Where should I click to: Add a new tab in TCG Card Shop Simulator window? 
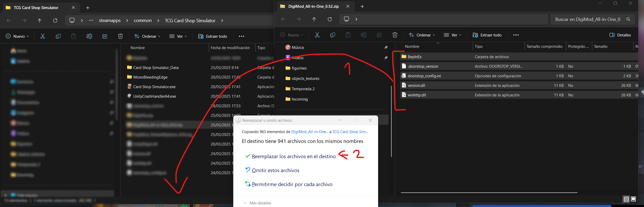(88, 8)
